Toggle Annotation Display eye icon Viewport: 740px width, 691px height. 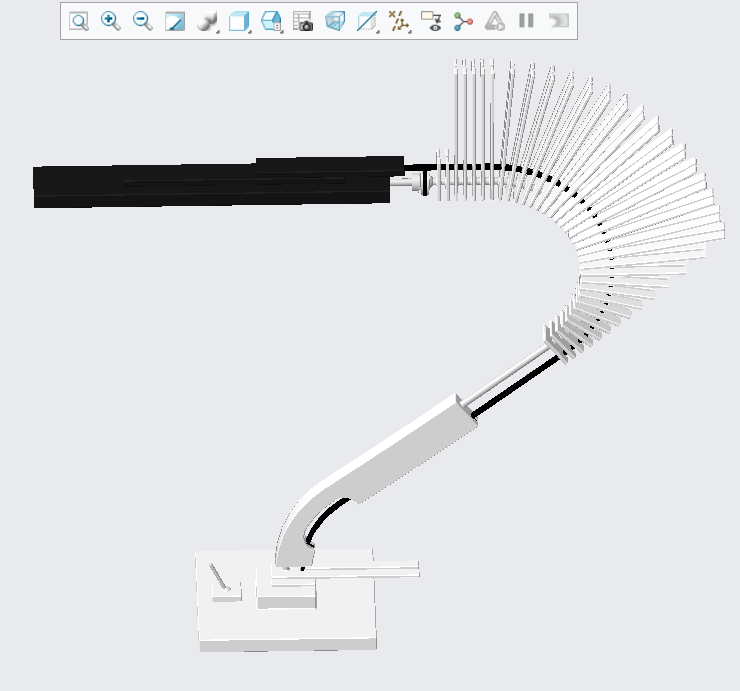pos(431,21)
